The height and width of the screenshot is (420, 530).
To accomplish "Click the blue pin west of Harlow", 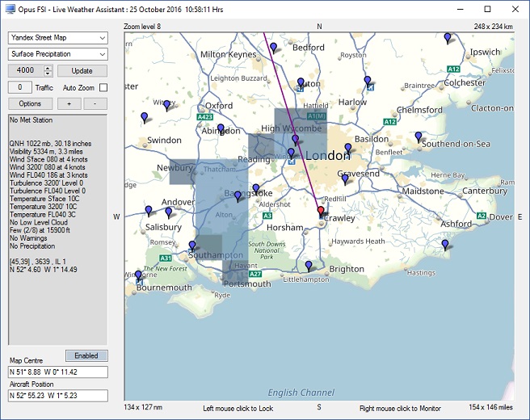I will (368, 81).
